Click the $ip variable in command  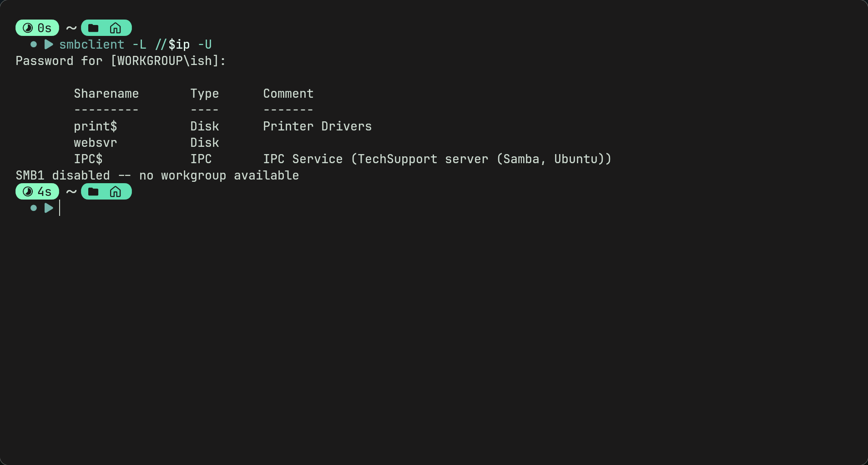pos(179,45)
